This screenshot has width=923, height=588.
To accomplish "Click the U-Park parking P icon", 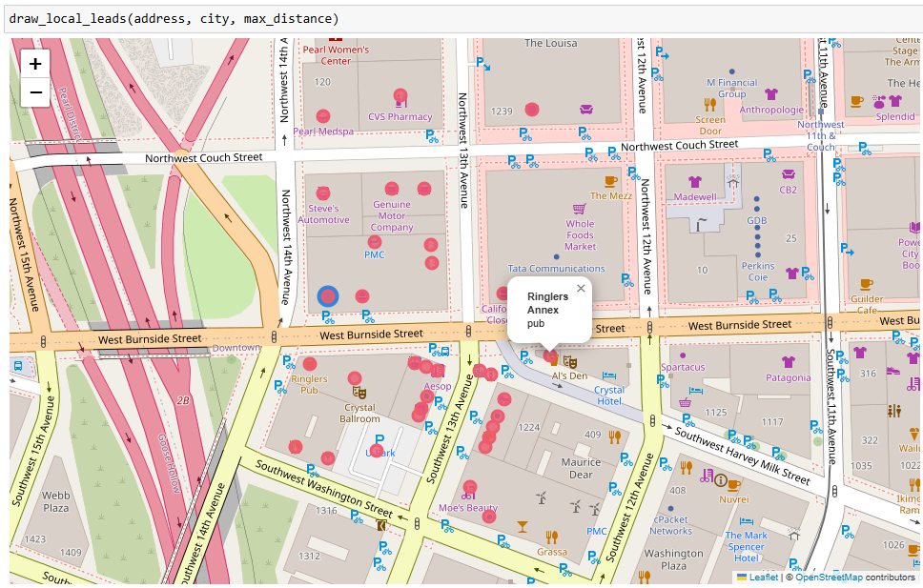I will [x=379, y=439].
